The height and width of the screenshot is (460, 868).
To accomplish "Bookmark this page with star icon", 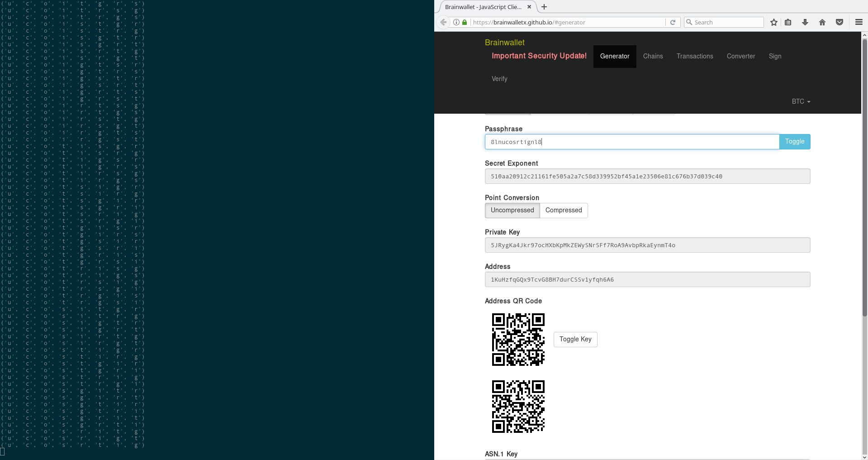I will click(774, 22).
